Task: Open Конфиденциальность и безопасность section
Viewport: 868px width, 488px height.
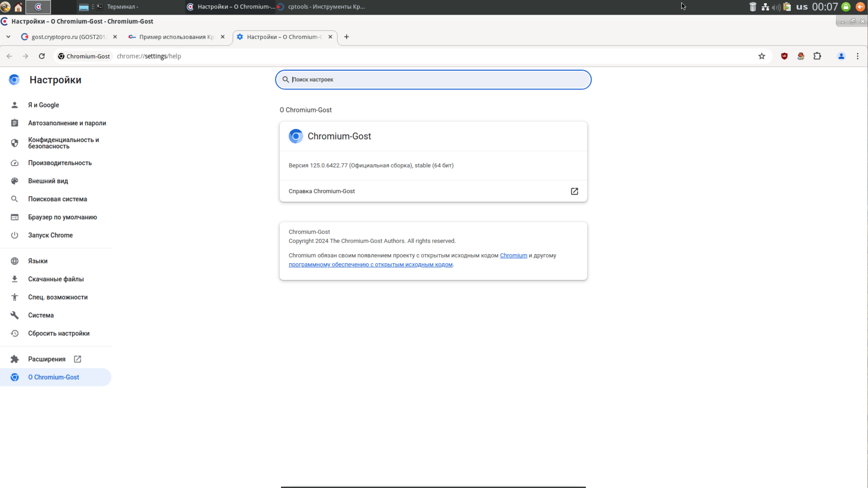Action: [63, 143]
